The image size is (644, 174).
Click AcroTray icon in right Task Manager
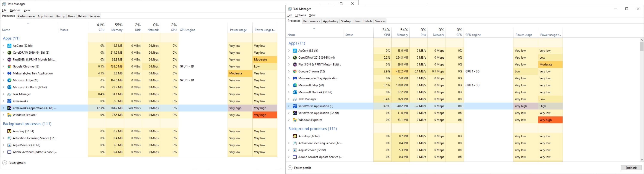tap(295, 136)
